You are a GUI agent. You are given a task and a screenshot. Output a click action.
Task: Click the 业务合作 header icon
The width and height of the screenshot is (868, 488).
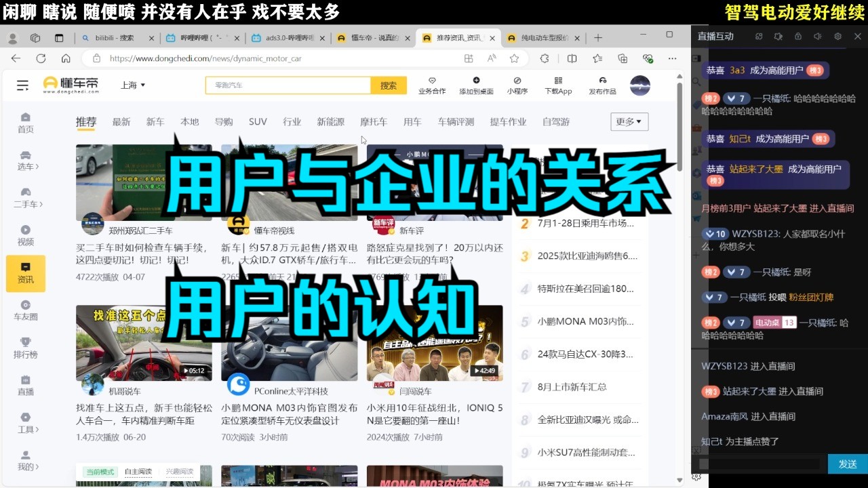pyautogui.click(x=432, y=85)
